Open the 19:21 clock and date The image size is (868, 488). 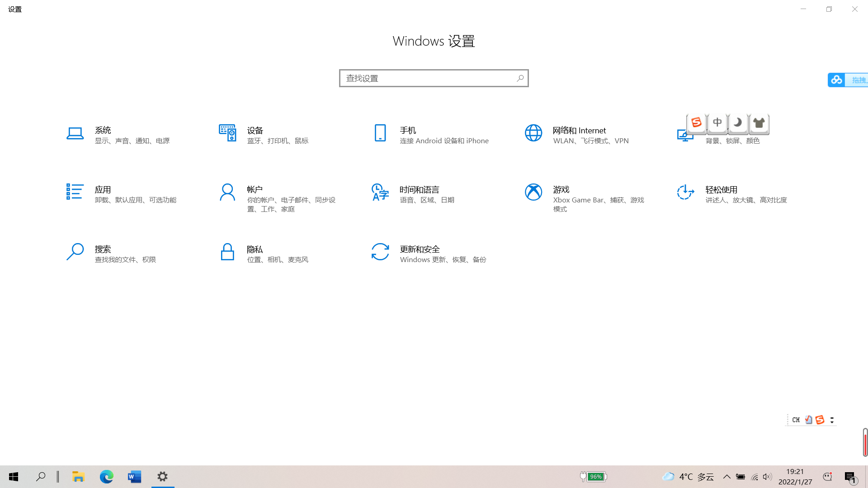coord(795,477)
